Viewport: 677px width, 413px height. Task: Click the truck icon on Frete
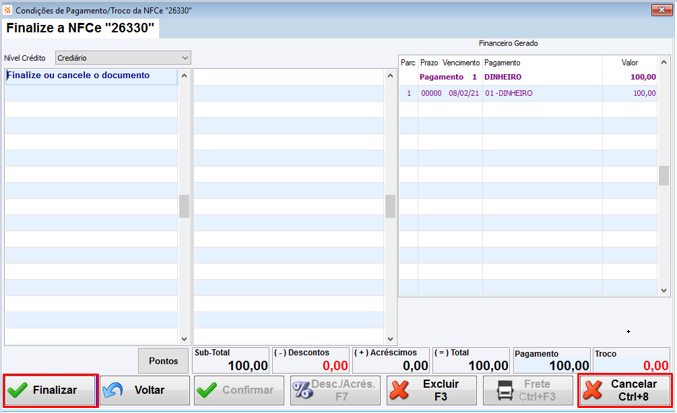pos(505,390)
